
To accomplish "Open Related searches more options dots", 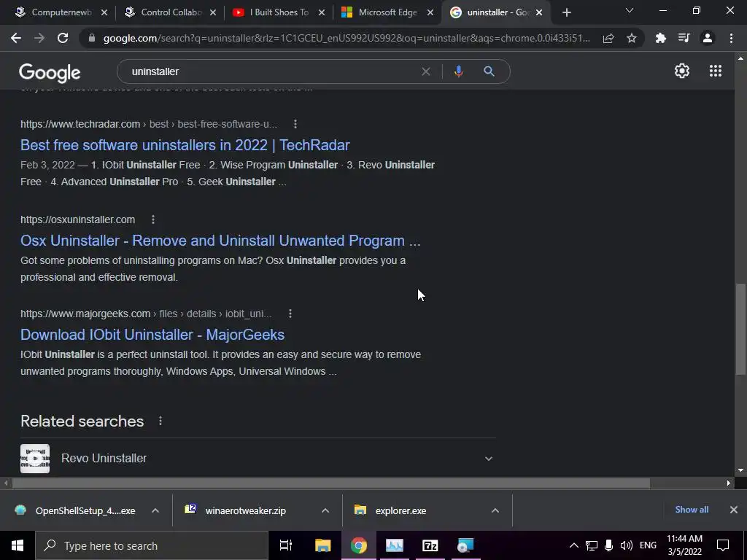I will tap(160, 421).
